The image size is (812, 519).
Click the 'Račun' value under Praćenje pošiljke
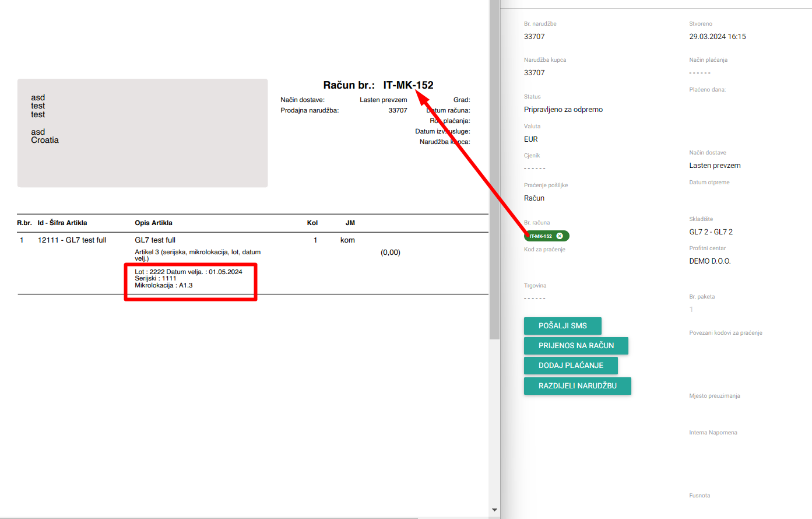pos(534,198)
